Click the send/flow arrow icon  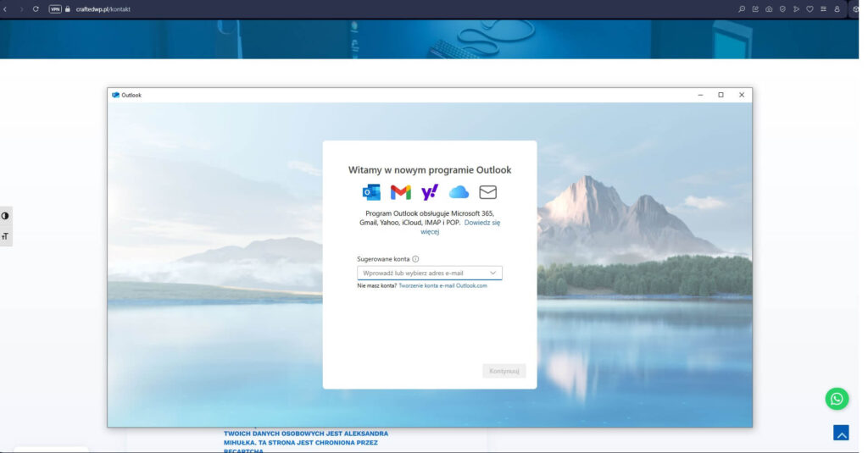point(796,8)
